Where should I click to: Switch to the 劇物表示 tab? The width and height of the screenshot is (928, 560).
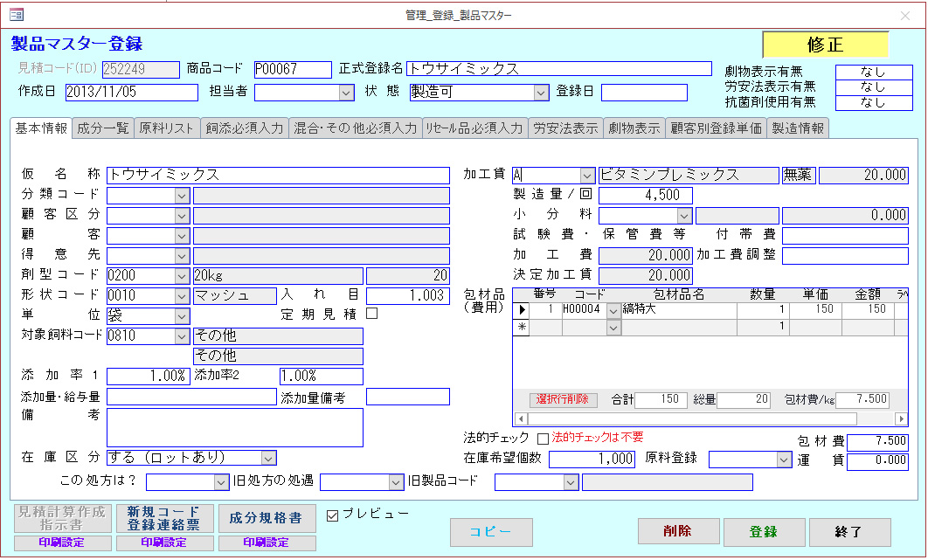(634, 128)
